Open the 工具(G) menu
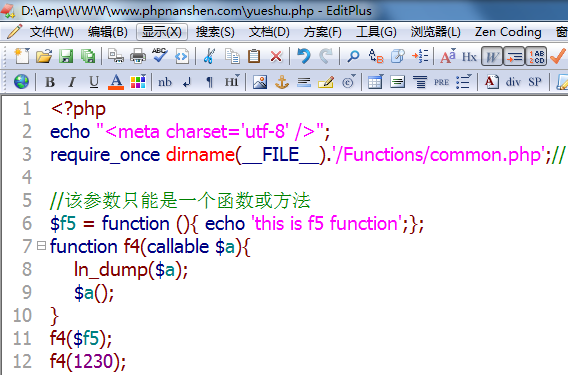The height and width of the screenshot is (375, 568). point(376,32)
